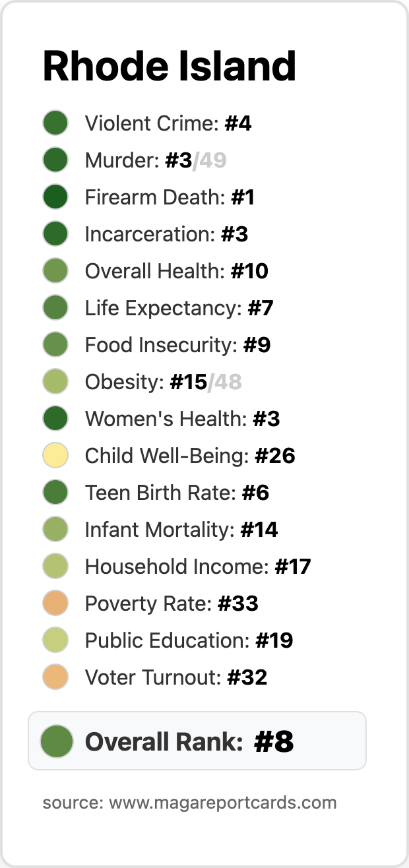This screenshot has height=868, width=409.
Task: Select the Incarceration #3 entry
Action: pos(145,234)
